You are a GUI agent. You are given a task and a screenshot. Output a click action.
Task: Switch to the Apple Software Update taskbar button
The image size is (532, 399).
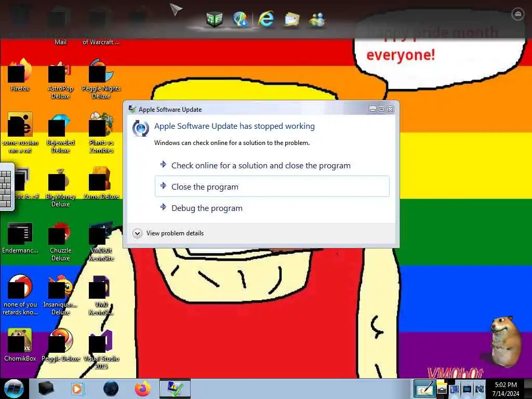175,389
